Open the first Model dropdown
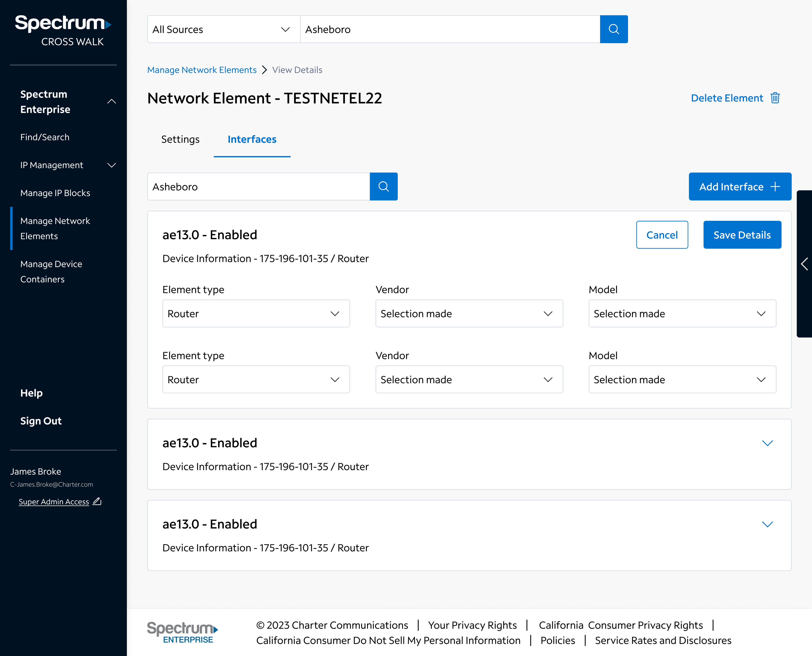This screenshot has width=812, height=656. point(682,314)
